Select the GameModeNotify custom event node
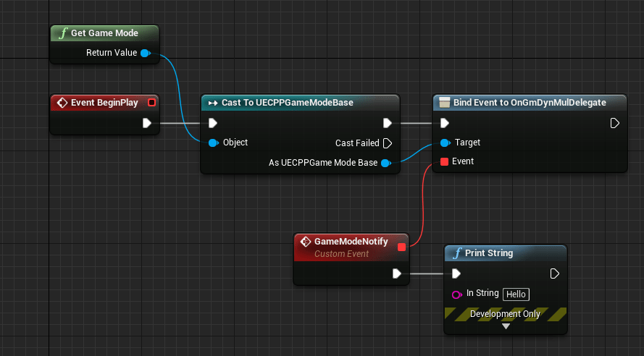The width and height of the screenshot is (644, 356). pyautogui.click(x=340, y=241)
